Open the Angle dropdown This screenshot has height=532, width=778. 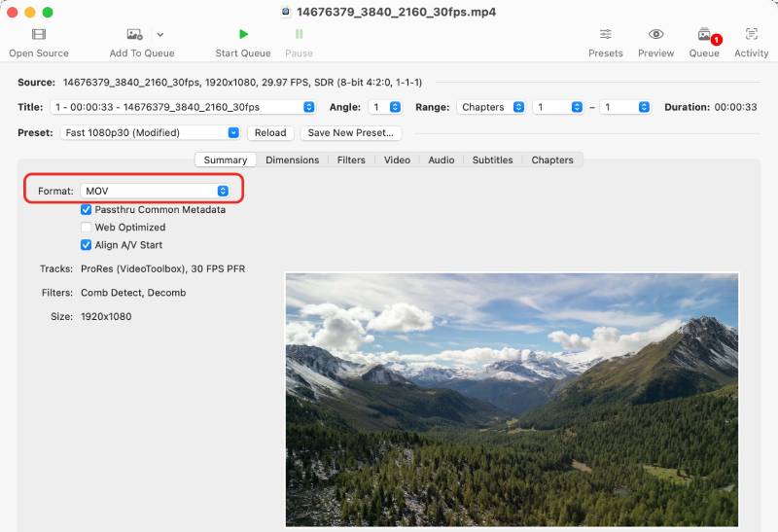[x=385, y=107]
